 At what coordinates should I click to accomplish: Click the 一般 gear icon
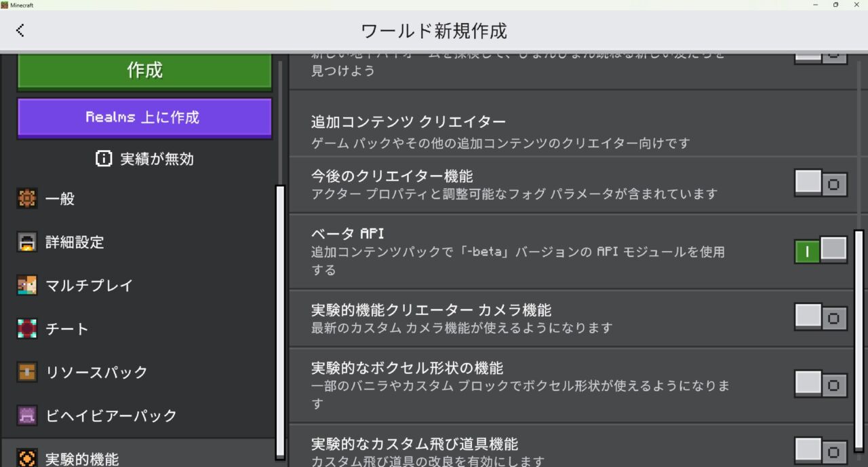27,199
